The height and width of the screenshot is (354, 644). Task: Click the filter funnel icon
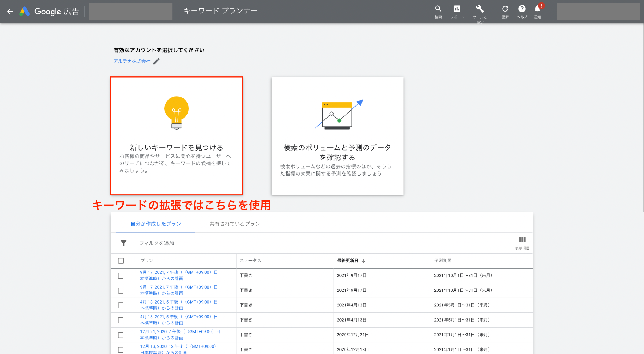pos(123,243)
